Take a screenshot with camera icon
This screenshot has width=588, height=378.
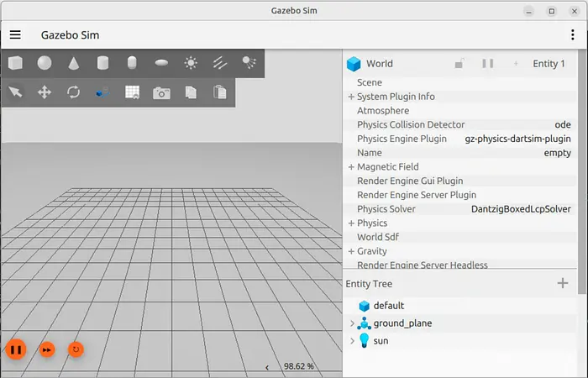[x=161, y=92]
